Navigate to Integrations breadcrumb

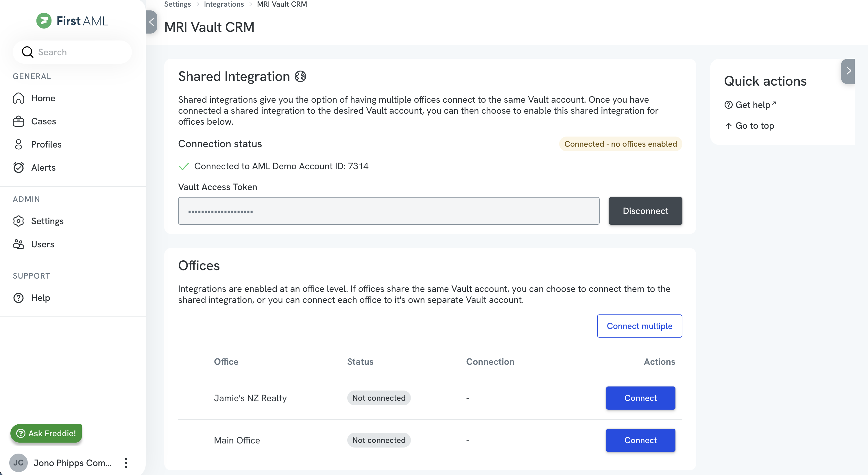[x=224, y=4]
